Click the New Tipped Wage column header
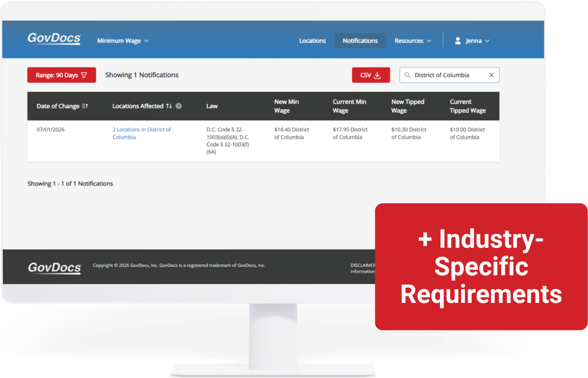The height and width of the screenshot is (378, 588). (x=408, y=106)
